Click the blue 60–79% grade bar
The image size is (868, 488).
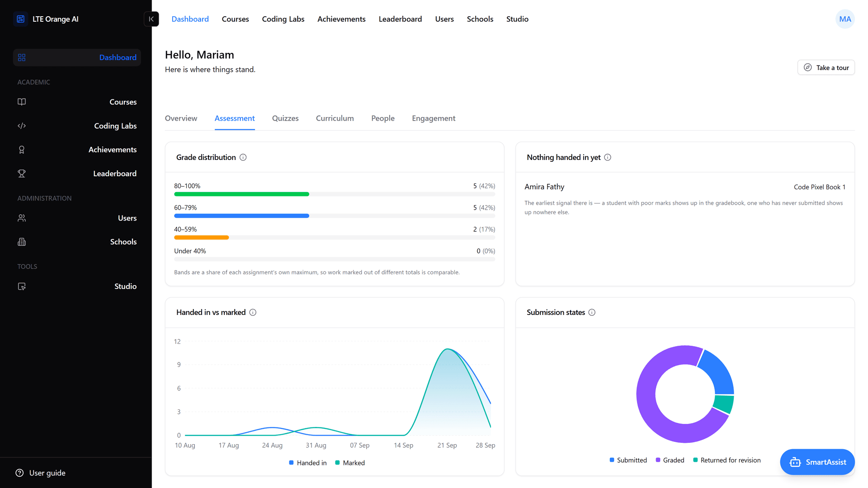[241, 216]
